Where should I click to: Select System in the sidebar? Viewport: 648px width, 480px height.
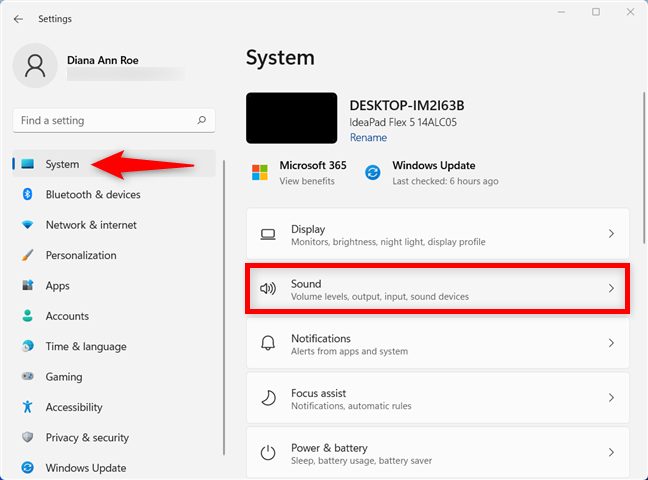point(114,164)
